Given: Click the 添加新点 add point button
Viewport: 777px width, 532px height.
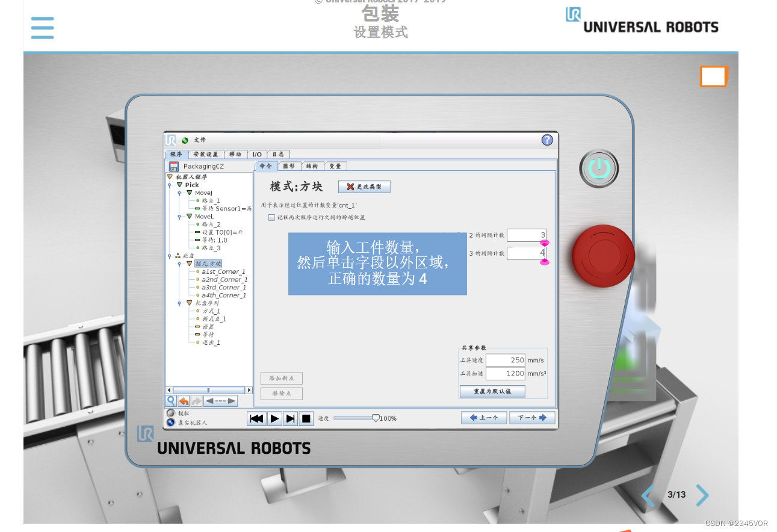Looking at the screenshot, I should tap(282, 378).
